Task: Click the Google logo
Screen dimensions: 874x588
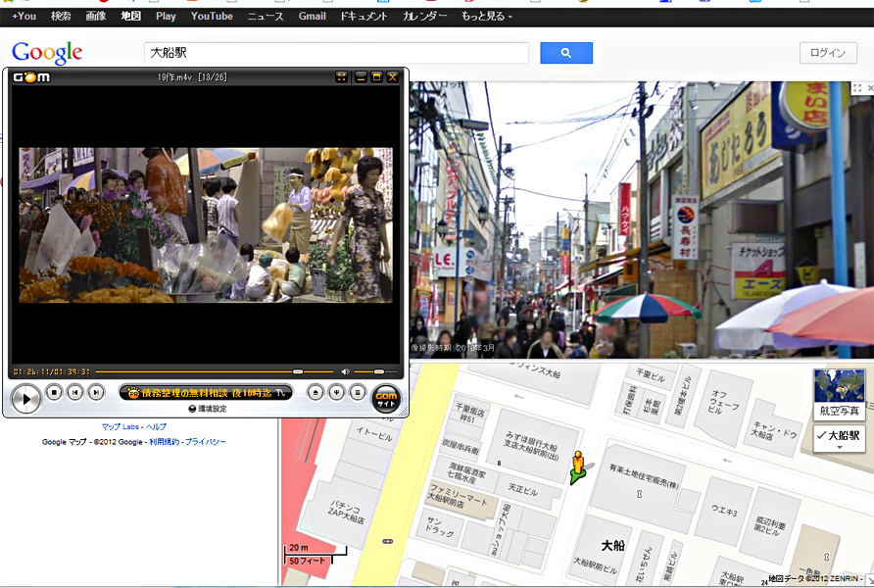Action: (47, 54)
